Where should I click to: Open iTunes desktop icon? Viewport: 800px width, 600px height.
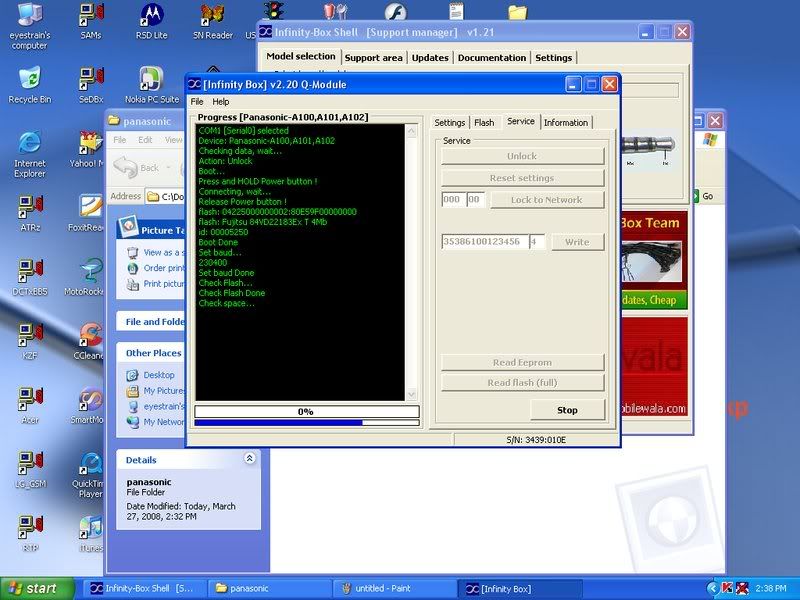(x=91, y=535)
